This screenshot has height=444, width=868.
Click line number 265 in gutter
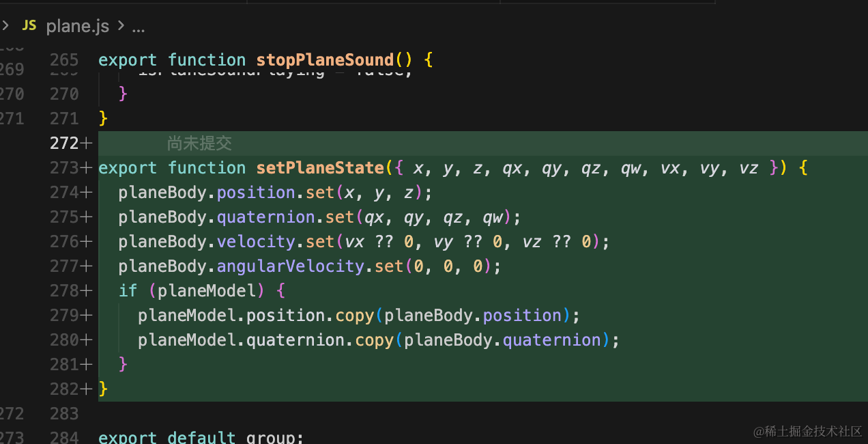[x=64, y=60]
